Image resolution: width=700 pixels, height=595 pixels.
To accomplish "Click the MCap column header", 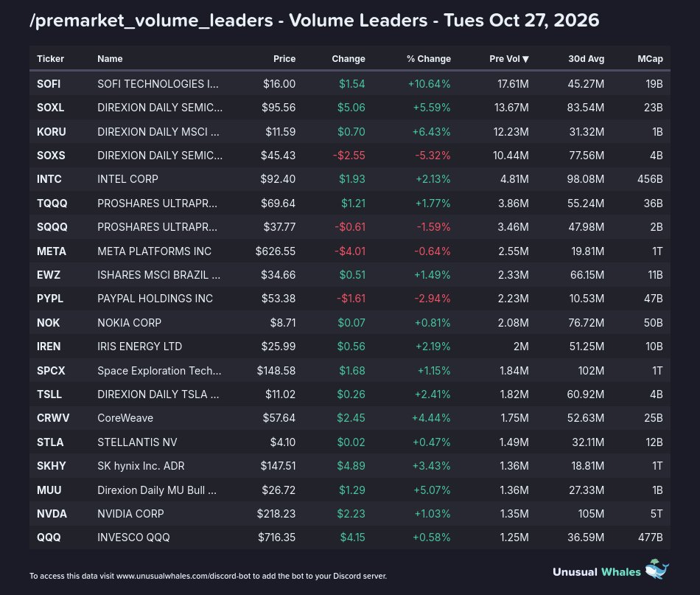I will [650, 59].
